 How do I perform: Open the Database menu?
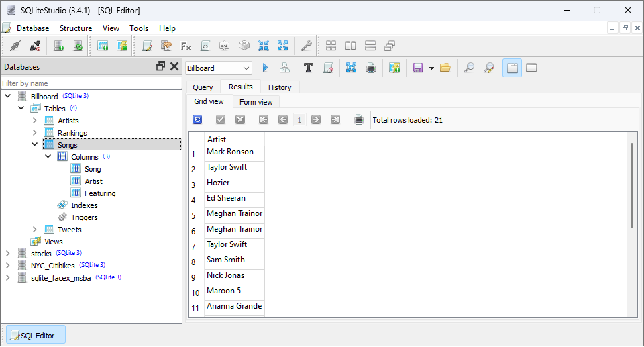click(x=33, y=28)
